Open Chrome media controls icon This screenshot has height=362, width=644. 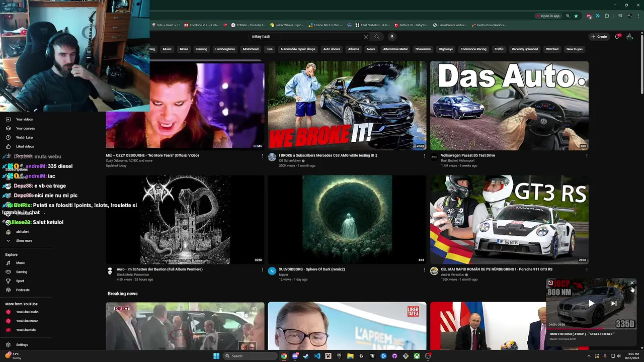tap(620, 16)
